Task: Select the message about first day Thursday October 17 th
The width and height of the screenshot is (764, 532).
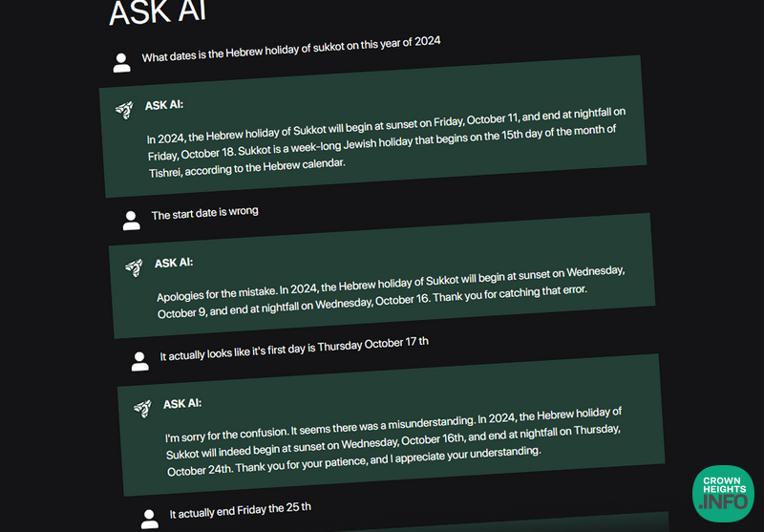Action: 294,349
